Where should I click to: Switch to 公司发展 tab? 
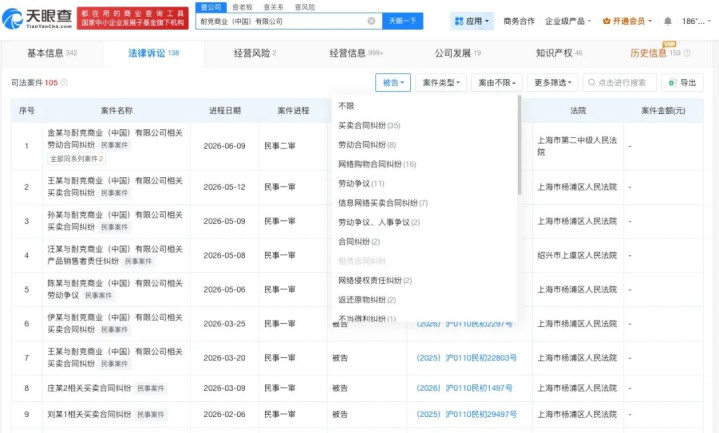[458, 53]
